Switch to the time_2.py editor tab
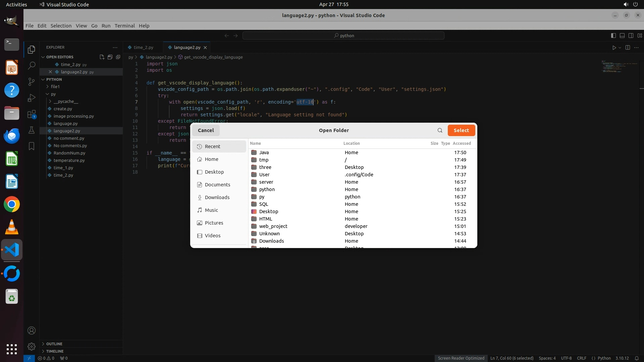644x362 pixels. (143, 48)
